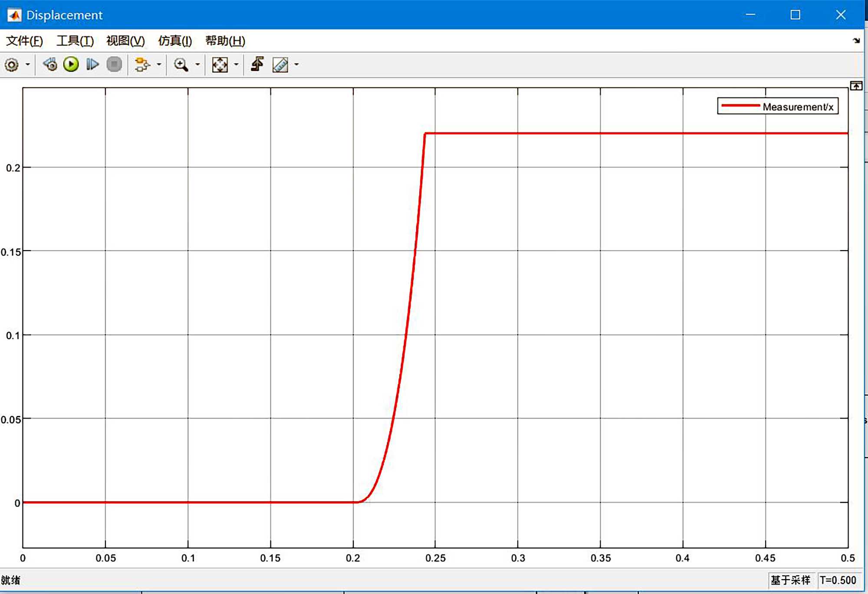Viewport: 868px width, 594px height.
Task: Select the zoom in magnifier tool
Action: (181, 65)
